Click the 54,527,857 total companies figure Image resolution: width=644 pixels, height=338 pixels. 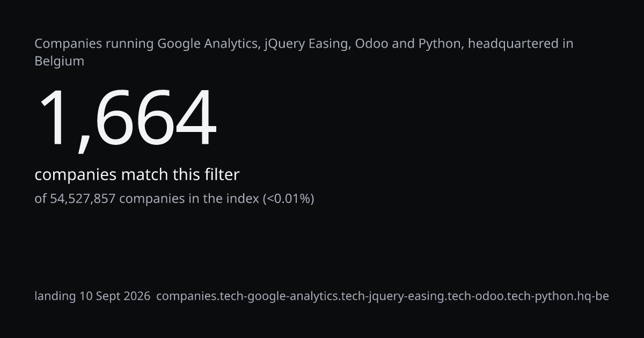83,199
